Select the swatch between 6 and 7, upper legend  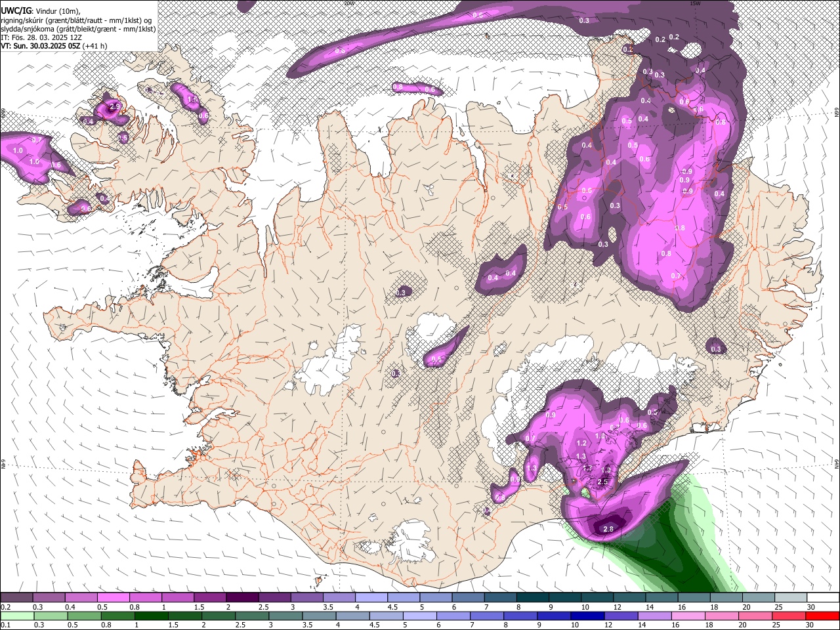(469, 598)
